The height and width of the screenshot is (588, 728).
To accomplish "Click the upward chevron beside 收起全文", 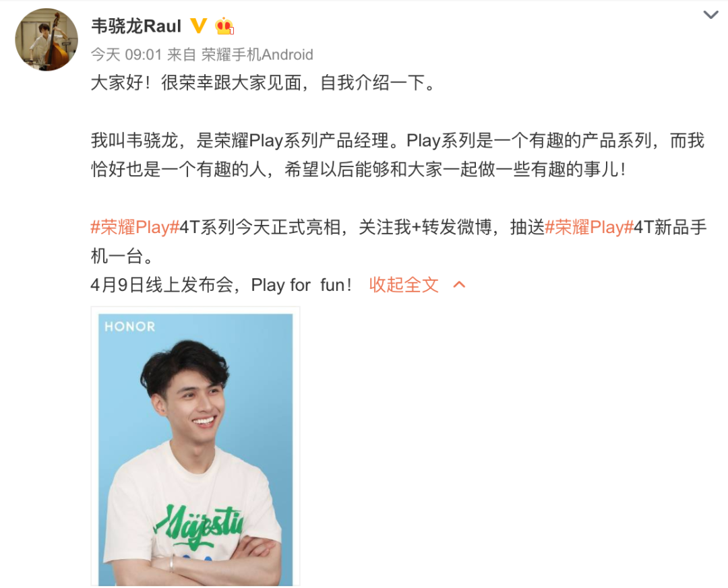I will click(459, 284).
